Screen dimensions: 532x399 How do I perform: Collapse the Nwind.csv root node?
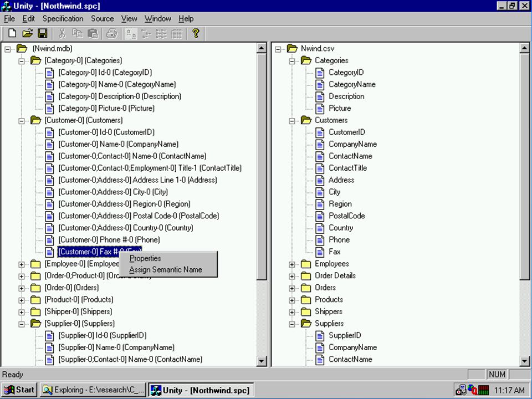[278, 49]
